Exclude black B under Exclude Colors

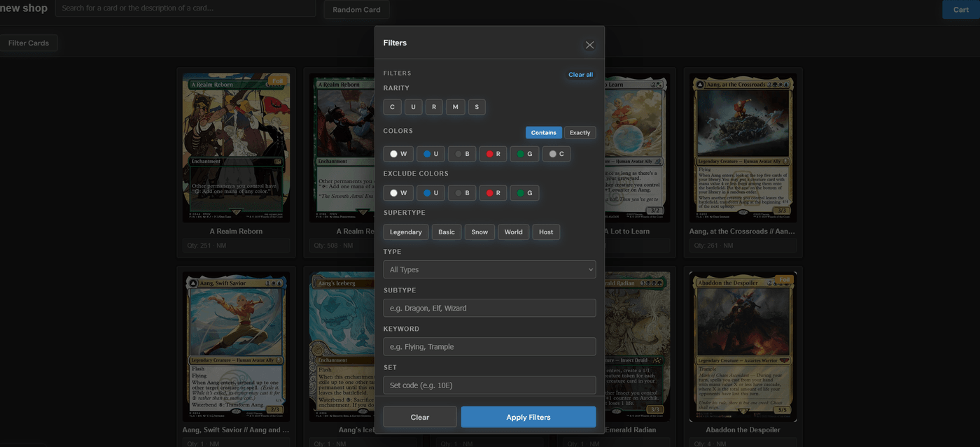(462, 193)
